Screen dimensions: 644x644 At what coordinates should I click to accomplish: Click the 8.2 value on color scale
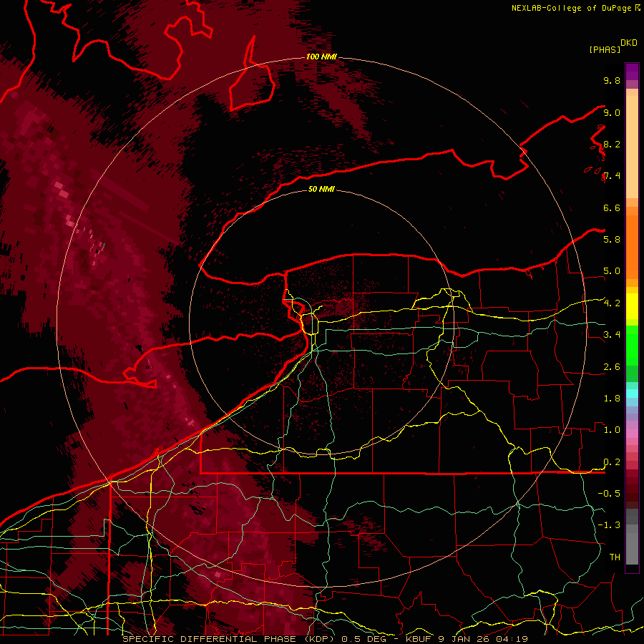click(612, 144)
